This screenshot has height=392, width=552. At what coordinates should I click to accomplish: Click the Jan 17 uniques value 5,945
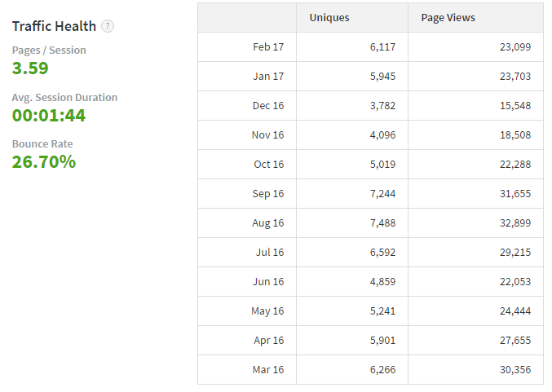point(382,77)
